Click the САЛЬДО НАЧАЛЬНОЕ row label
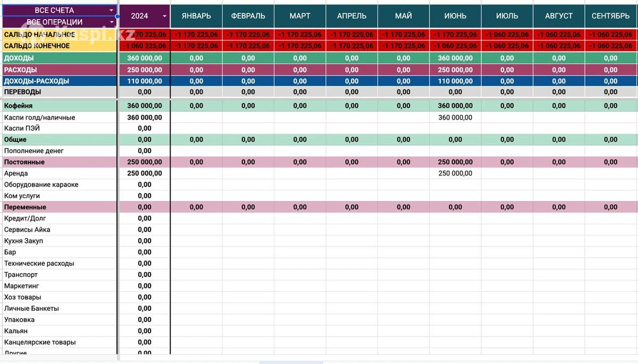The height and width of the screenshot is (364, 638). click(x=39, y=35)
